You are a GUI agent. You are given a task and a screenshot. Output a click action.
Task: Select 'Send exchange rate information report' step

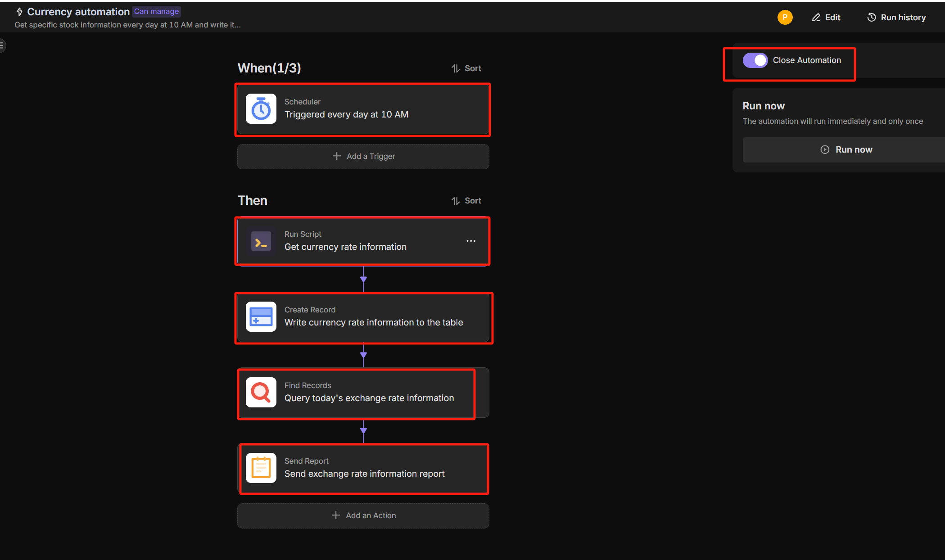click(x=363, y=468)
